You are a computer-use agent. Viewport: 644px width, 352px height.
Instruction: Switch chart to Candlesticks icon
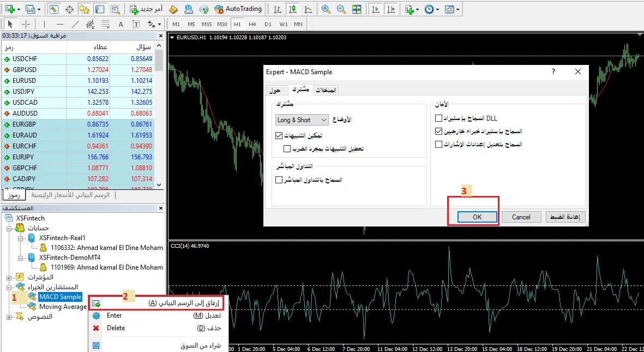point(293,9)
